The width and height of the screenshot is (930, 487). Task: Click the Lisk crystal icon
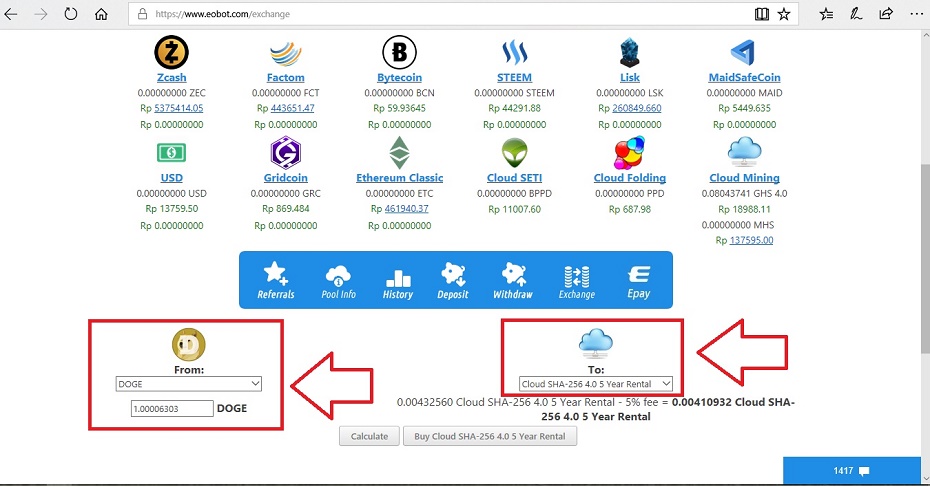point(629,52)
